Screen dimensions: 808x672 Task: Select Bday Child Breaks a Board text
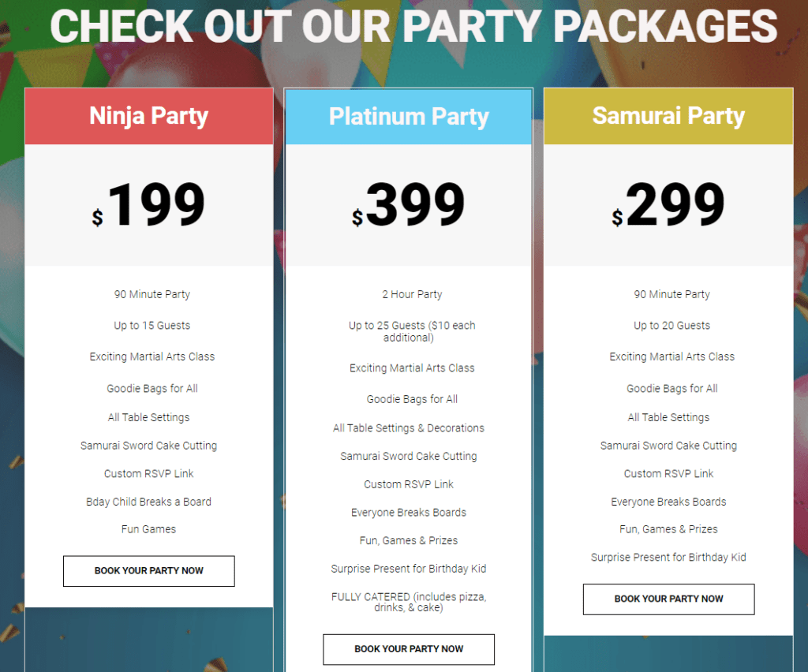(148, 501)
